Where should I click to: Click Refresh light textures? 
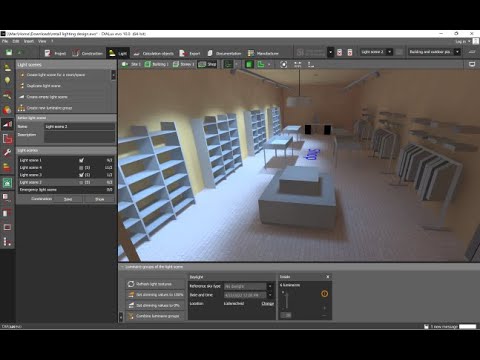pos(155,284)
